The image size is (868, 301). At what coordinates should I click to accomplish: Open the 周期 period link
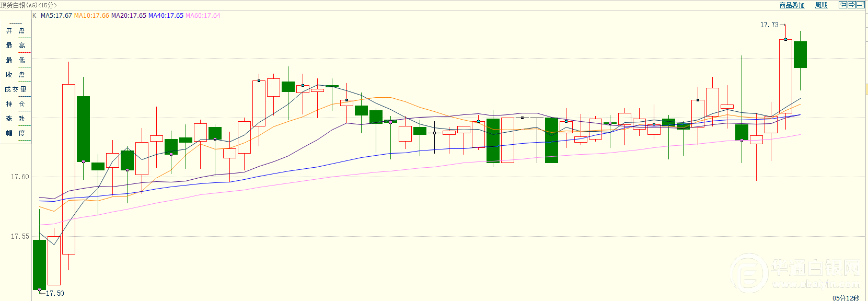(821, 5)
